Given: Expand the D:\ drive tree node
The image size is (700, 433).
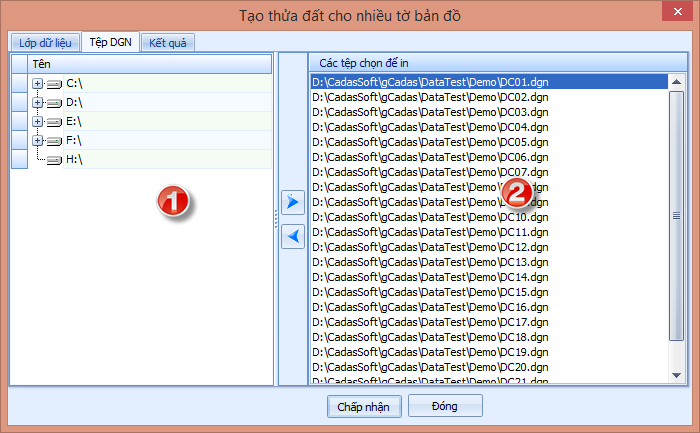Looking at the screenshot, I should click(x=37, y=102).
